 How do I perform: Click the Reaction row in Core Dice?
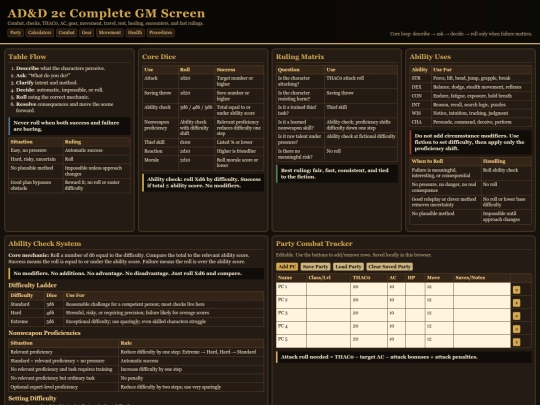click(203, 151)
